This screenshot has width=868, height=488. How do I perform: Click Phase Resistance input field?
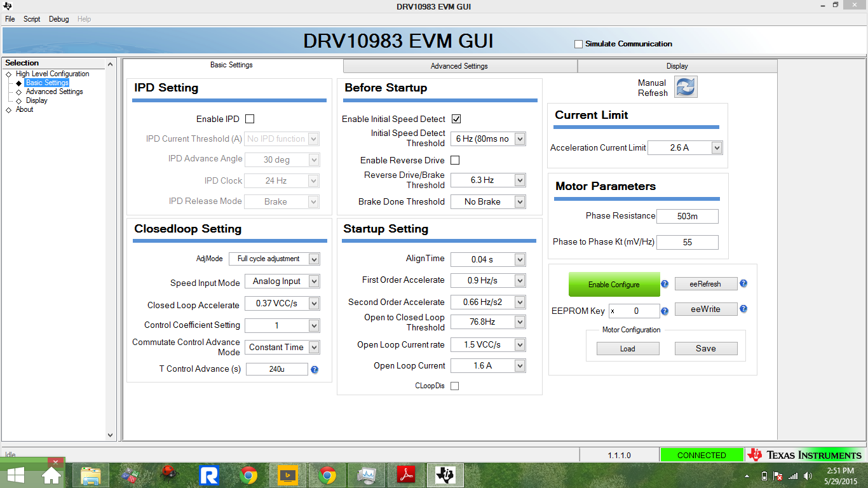(x=688, y=216)
